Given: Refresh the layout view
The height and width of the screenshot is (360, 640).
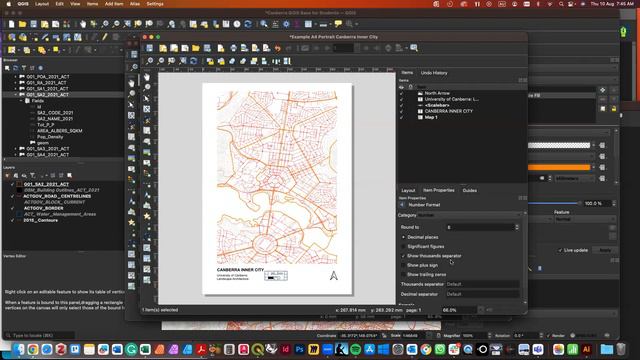Looking at the screenshot, I should tap(193, 61).
